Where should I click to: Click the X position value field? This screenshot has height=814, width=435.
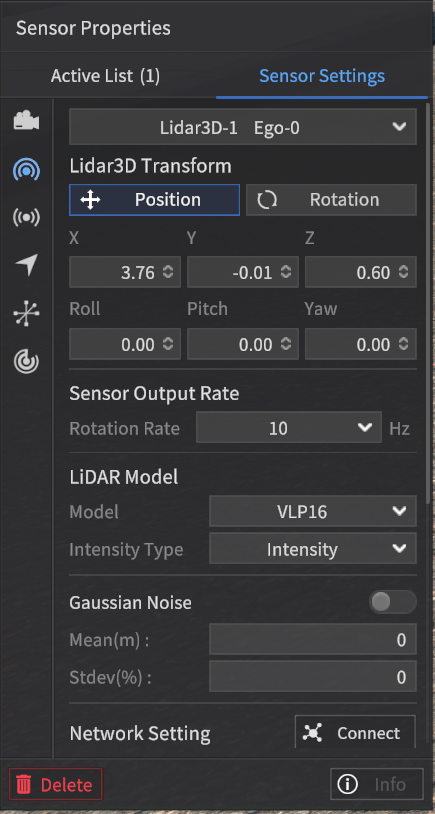pyautogui.click(x=125, y=272)
